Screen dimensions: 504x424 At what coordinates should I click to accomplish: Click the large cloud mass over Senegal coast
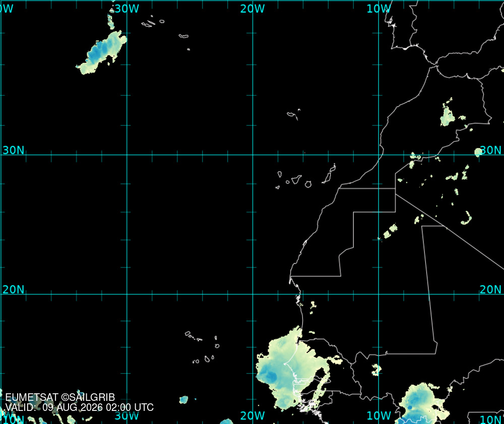pyautogui.click(x=291, y=370)
